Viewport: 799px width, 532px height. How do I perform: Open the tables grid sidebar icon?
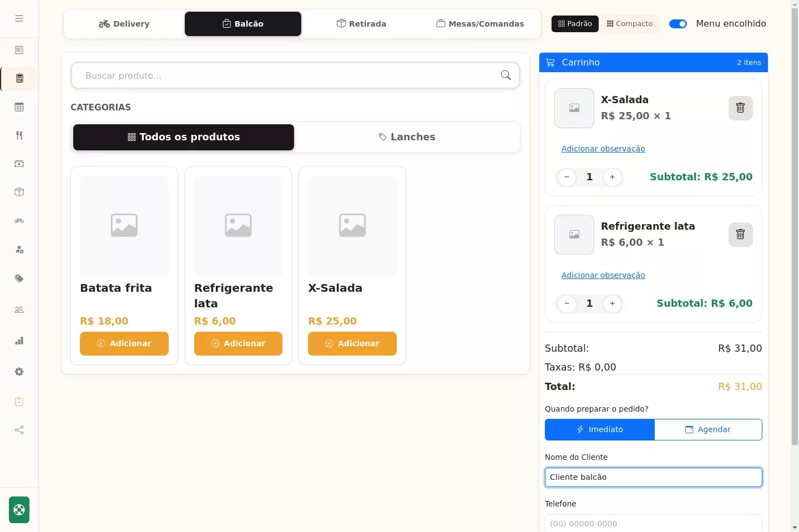(19, 107)
